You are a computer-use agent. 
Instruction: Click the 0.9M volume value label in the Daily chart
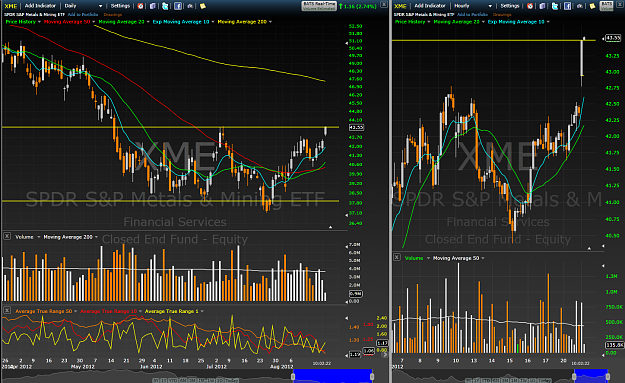(x=355, y=294)
